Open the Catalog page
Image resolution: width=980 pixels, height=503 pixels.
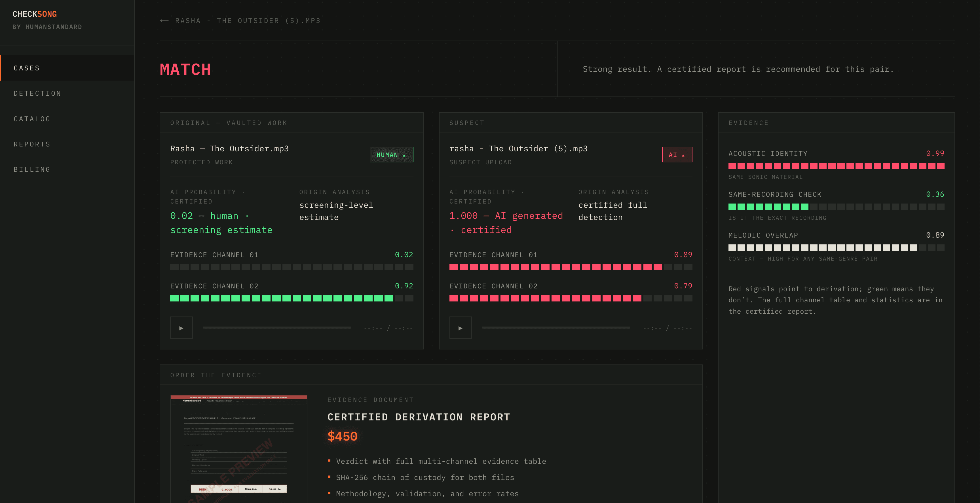[67, 119]
